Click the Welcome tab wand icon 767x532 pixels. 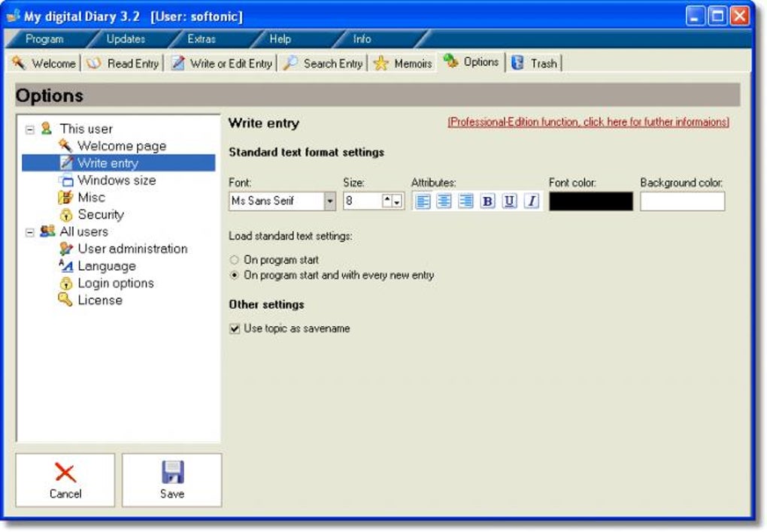click(x=19, y=62)
